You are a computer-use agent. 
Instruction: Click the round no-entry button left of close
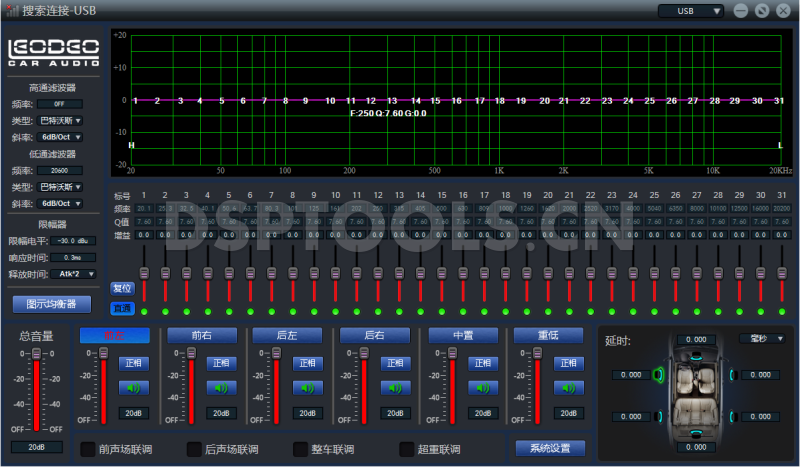762,11
